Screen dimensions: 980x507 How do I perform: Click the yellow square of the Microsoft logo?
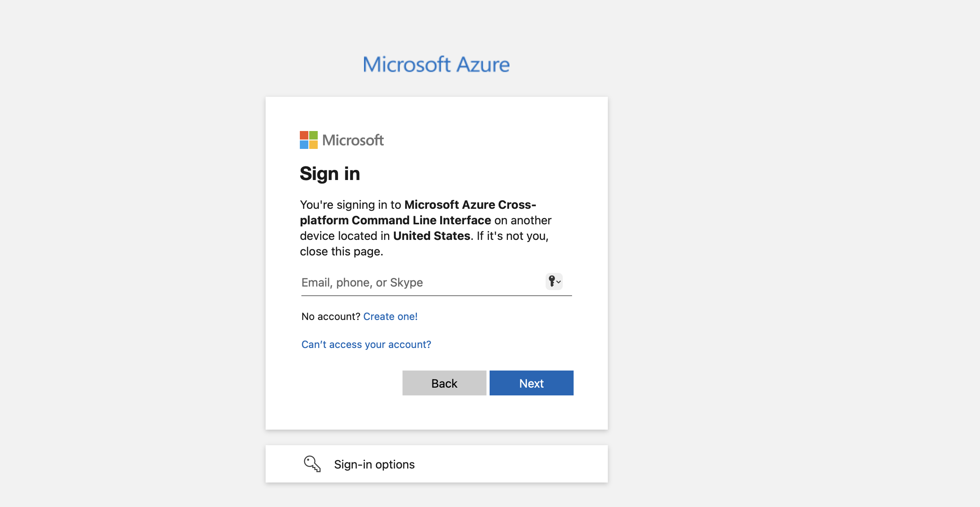point(313,145)
